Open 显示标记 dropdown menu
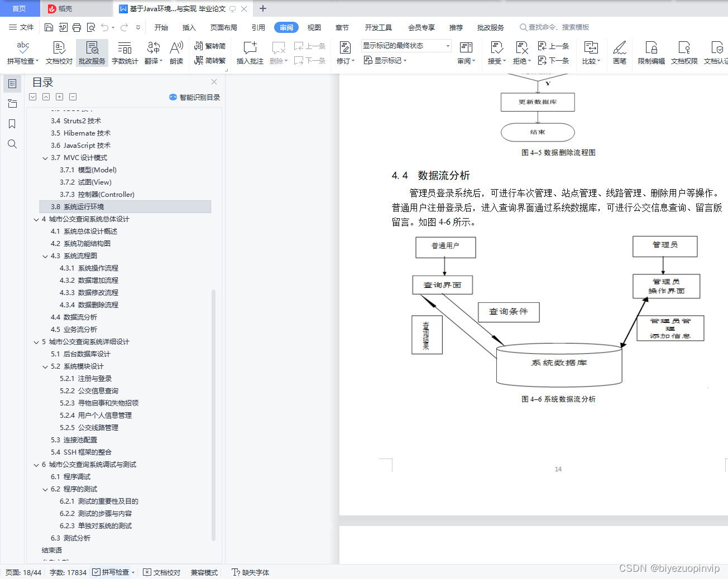This screenshot has width=728, height=579. click(x=385, y=60)
